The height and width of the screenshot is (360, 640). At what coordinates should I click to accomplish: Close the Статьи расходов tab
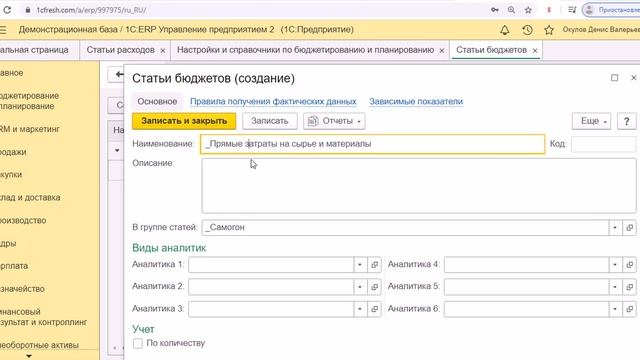162,51
